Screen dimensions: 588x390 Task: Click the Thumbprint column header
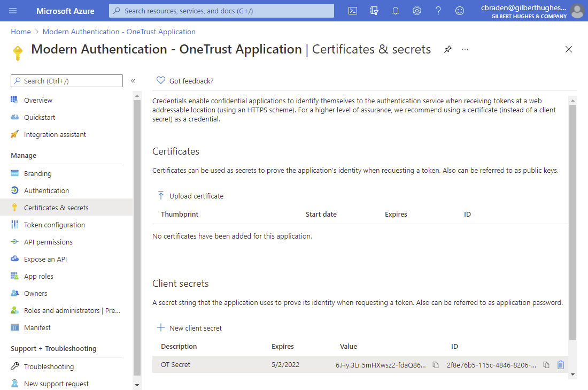(x=180, y=215)
